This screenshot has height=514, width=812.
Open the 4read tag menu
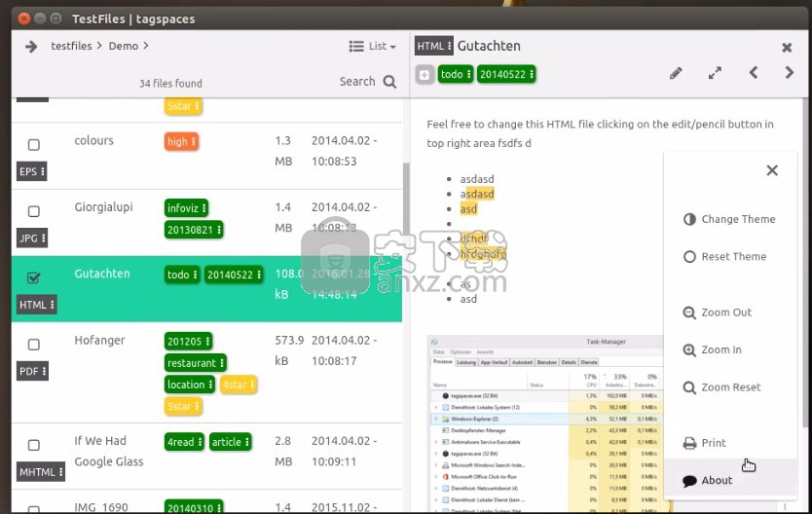[x=184, y=442]
